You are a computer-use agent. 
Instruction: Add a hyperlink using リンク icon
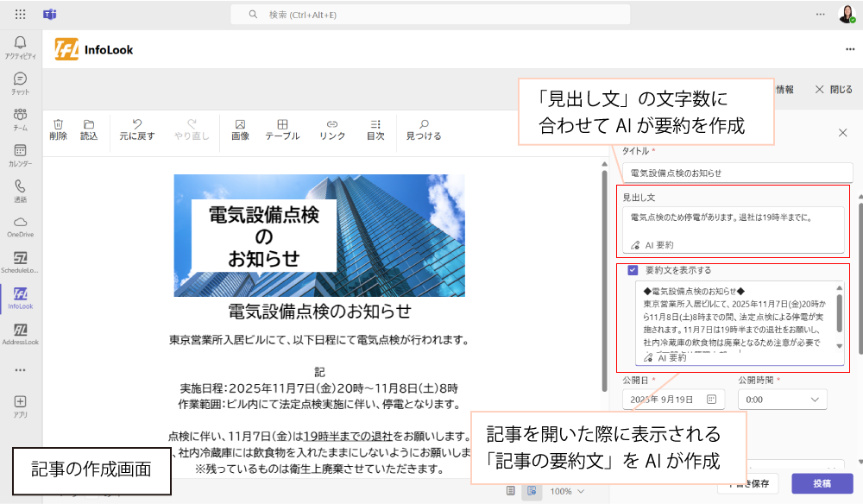(x=331, y=129)
